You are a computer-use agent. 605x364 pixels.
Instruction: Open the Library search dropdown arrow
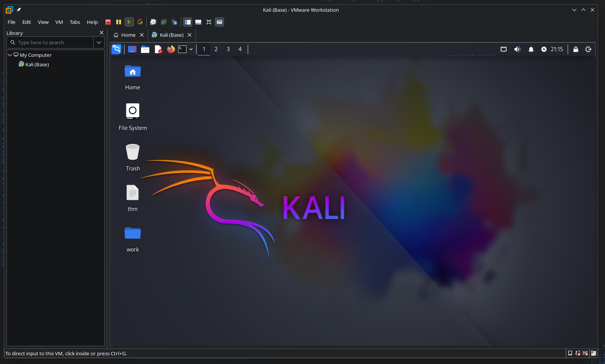click(99, 42)
